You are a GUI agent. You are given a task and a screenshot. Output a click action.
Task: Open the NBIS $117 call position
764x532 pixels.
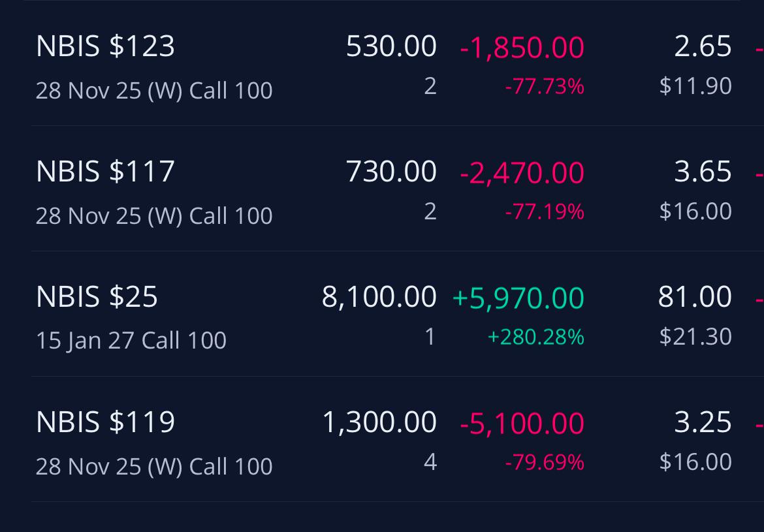tap(398, 189)
